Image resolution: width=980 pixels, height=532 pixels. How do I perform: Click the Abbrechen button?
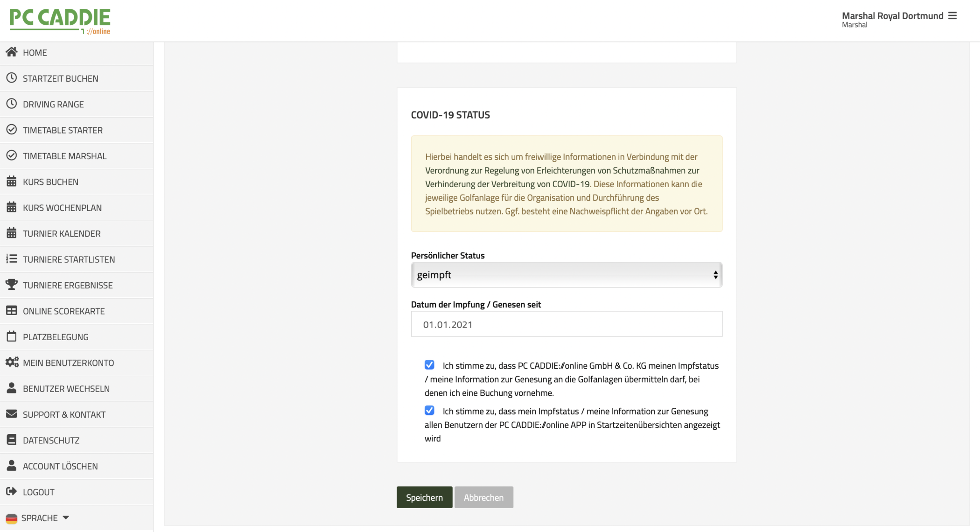pyautogui.click(x=483, y=497)
